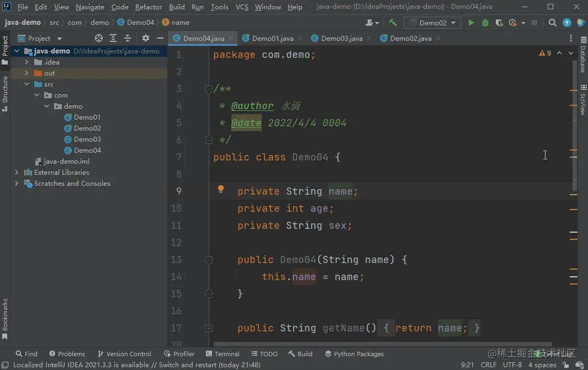Image resolution: width=588 pixels, height=370 pixels.
Task: Open the Terminal tool window
Action: click(223, 354)
